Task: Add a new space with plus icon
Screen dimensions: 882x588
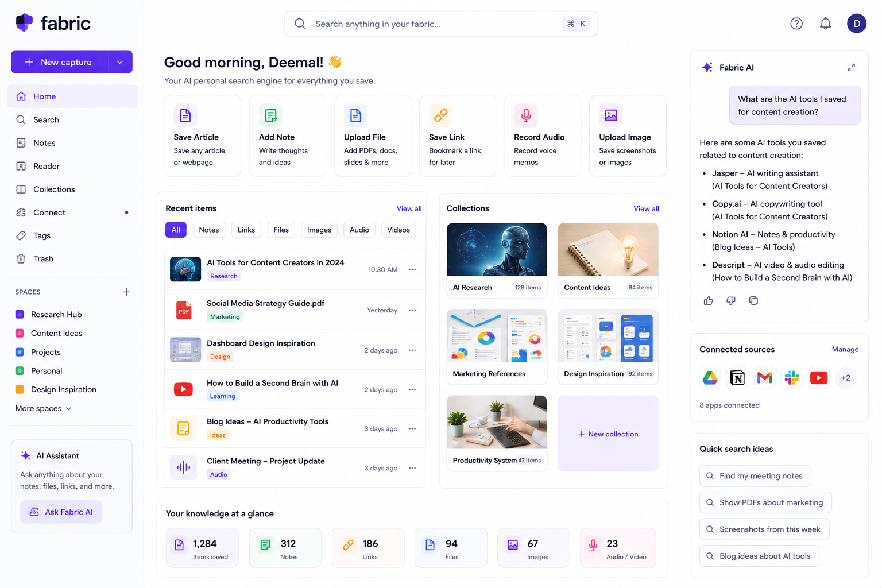Action: [126, 292]
